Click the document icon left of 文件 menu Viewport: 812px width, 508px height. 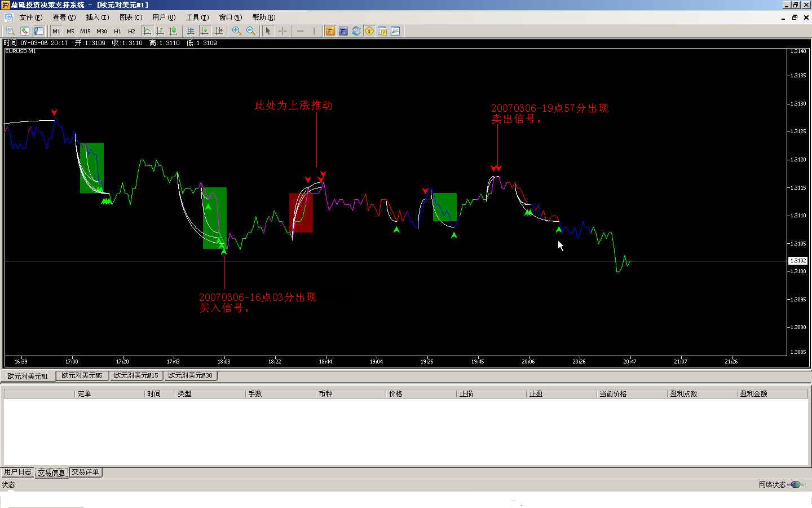click(8, 17)
